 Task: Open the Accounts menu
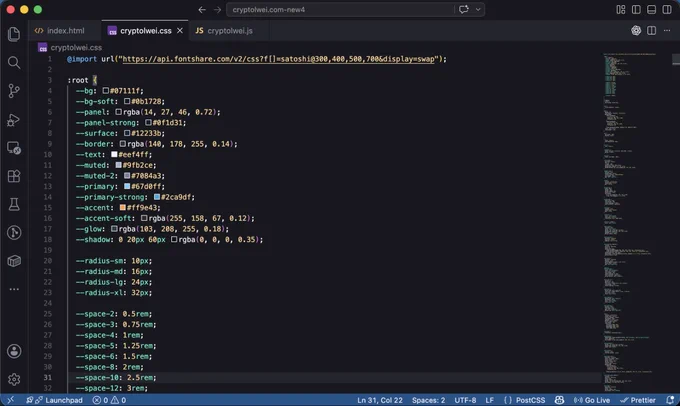click(x=14, y=351)
